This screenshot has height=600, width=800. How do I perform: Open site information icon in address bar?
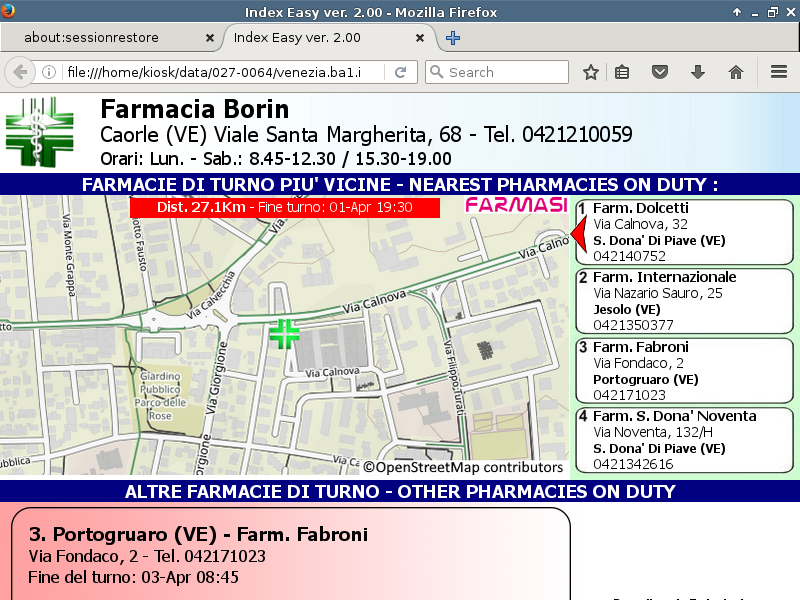49,72
